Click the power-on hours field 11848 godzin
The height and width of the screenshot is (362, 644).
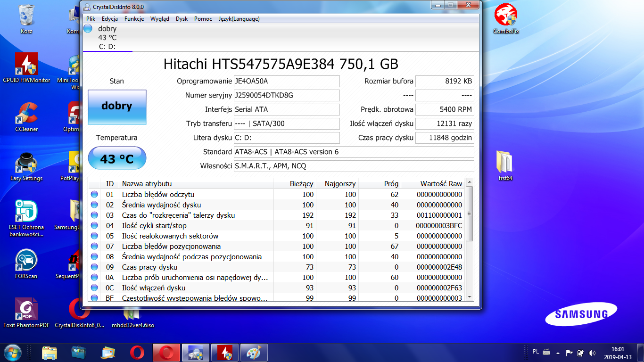click(x=445, y=138)
